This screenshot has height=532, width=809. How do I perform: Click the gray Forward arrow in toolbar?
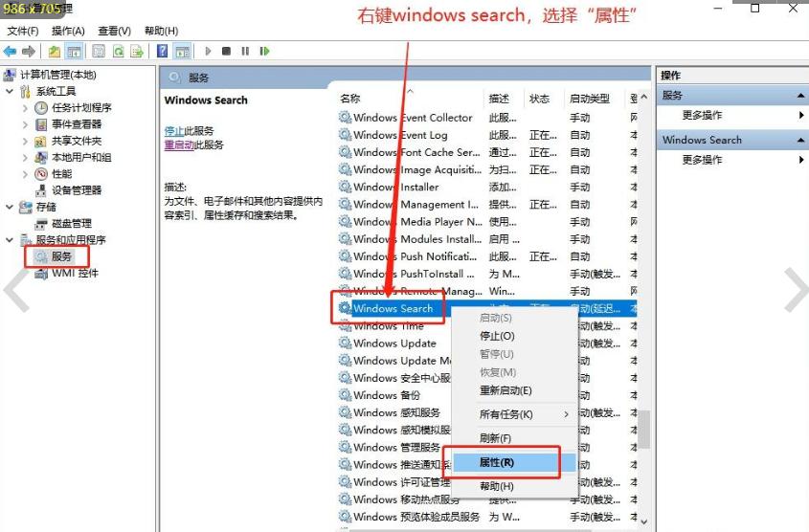[29, 51]
